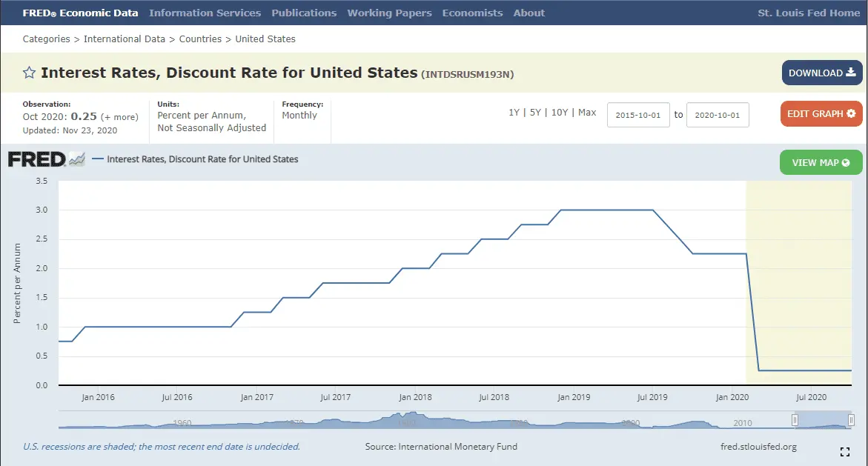The height and width of the screenshot is (466, 868).
Task: Select the 5Y time range
Action: (x=535, y=113)
